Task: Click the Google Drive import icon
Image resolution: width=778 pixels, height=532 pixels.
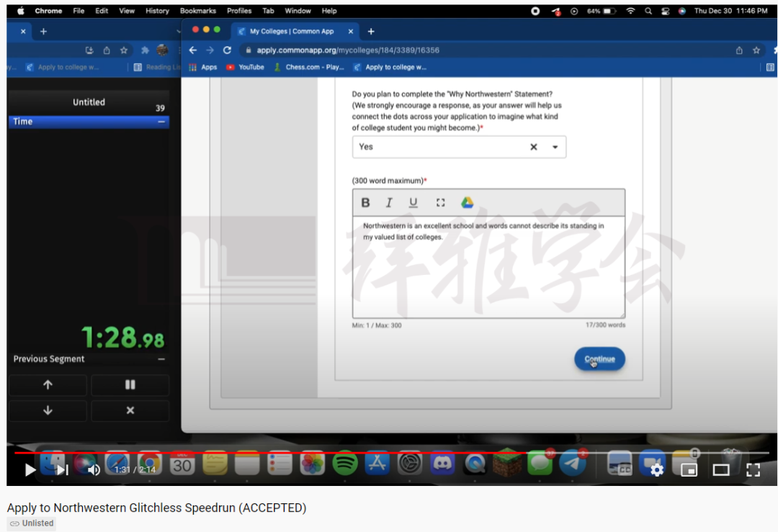Action: (x=467, y=202)
